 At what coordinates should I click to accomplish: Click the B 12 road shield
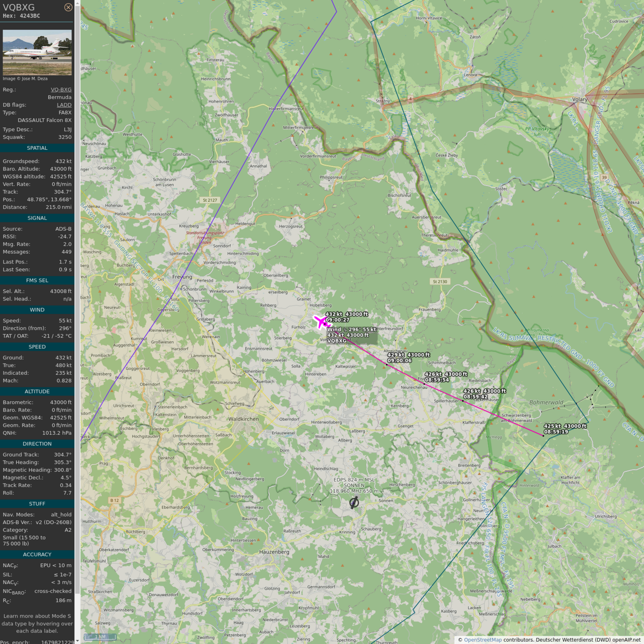(114, 500)
